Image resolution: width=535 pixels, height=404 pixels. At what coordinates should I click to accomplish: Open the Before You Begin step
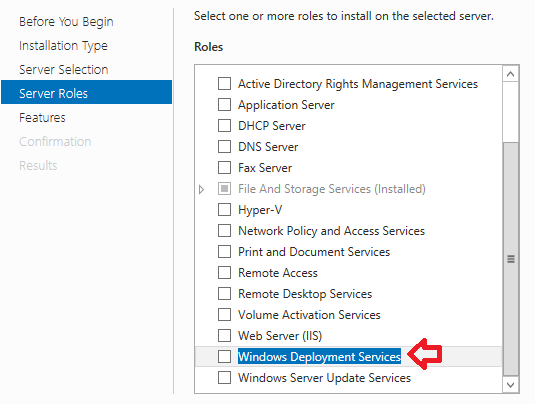coord(66,22)
